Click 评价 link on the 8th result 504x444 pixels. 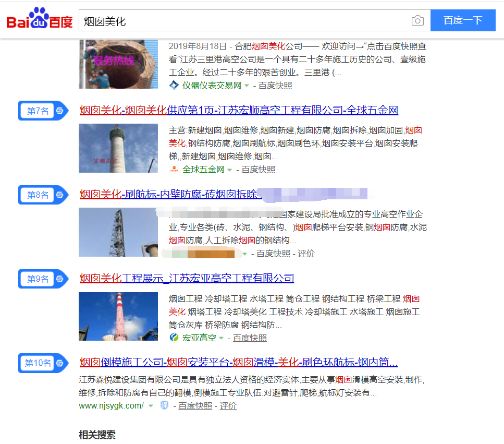coord(306,254)
